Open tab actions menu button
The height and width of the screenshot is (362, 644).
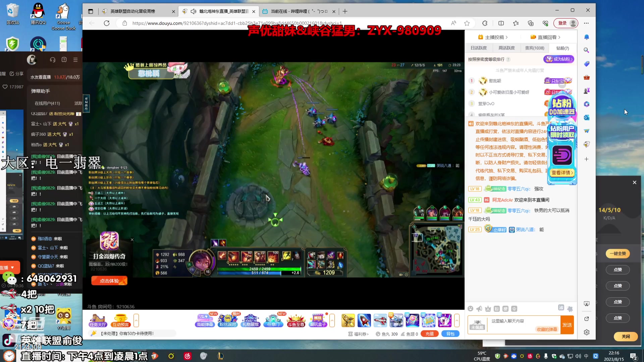(x=90, y=11)
